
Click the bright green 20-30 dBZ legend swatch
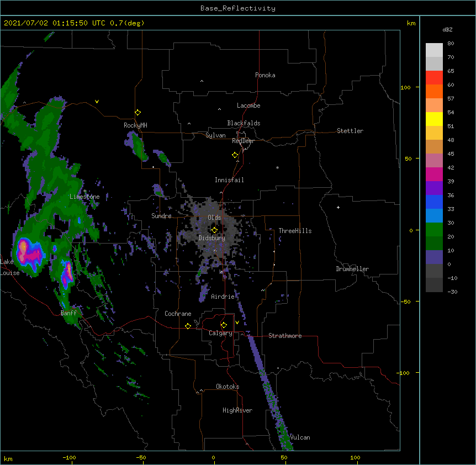(x=434, y=230)
